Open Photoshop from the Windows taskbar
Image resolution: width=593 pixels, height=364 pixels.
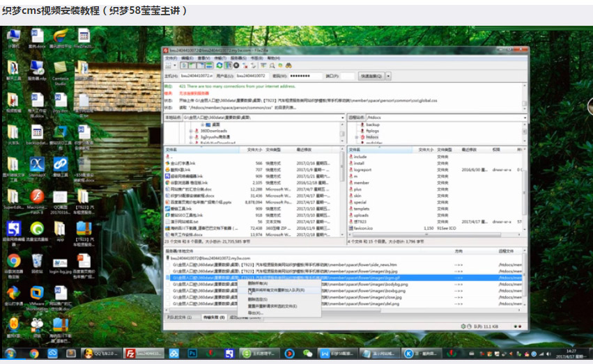click(x=193, y=354)
